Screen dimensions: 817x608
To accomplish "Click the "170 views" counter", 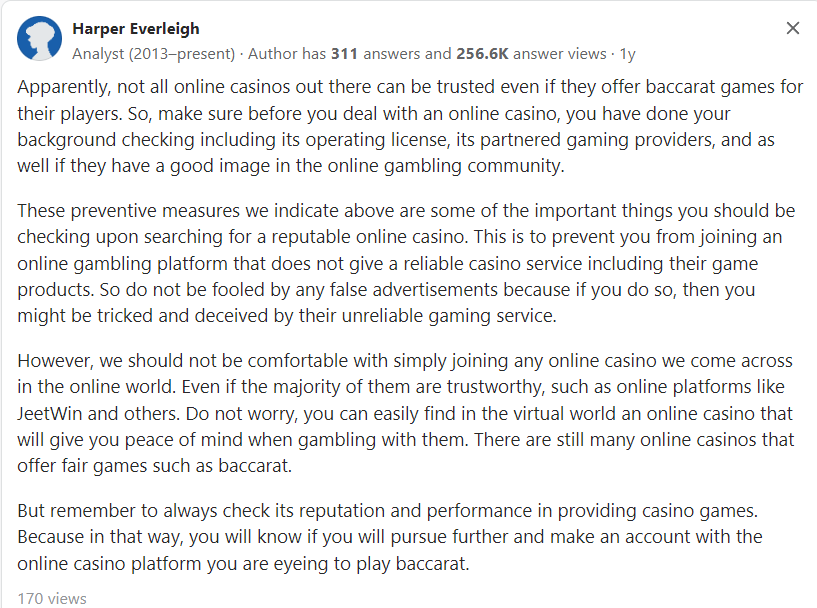I will point(52,599).
